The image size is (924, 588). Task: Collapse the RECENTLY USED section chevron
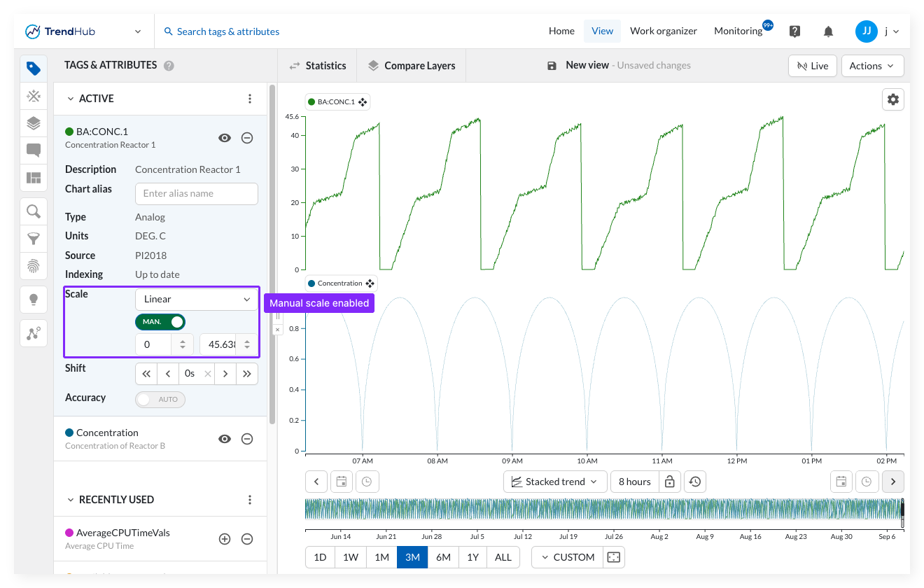click(x=70, y=500)
